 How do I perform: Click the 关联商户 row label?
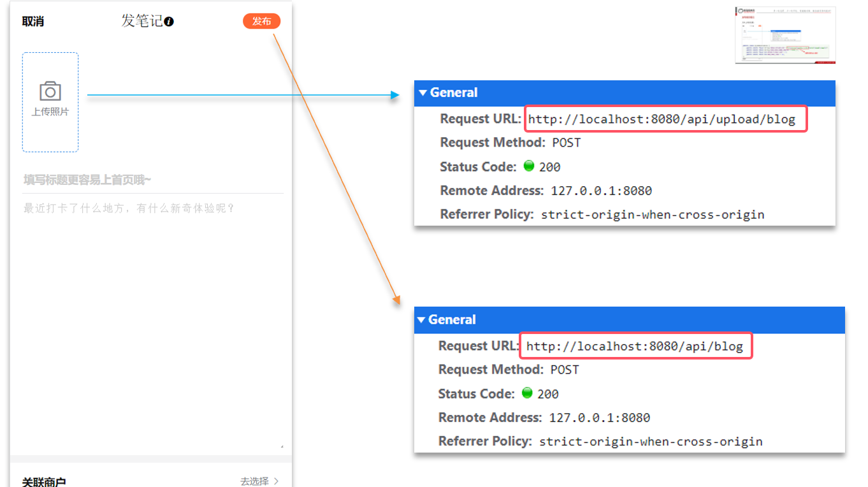tap(44, 482)
